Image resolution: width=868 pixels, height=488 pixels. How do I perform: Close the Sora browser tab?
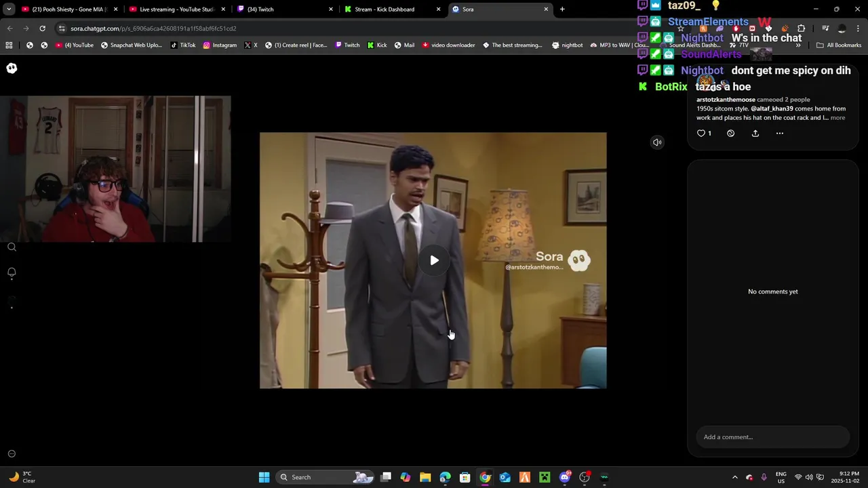pyautogui.click(x=546, y=9)
